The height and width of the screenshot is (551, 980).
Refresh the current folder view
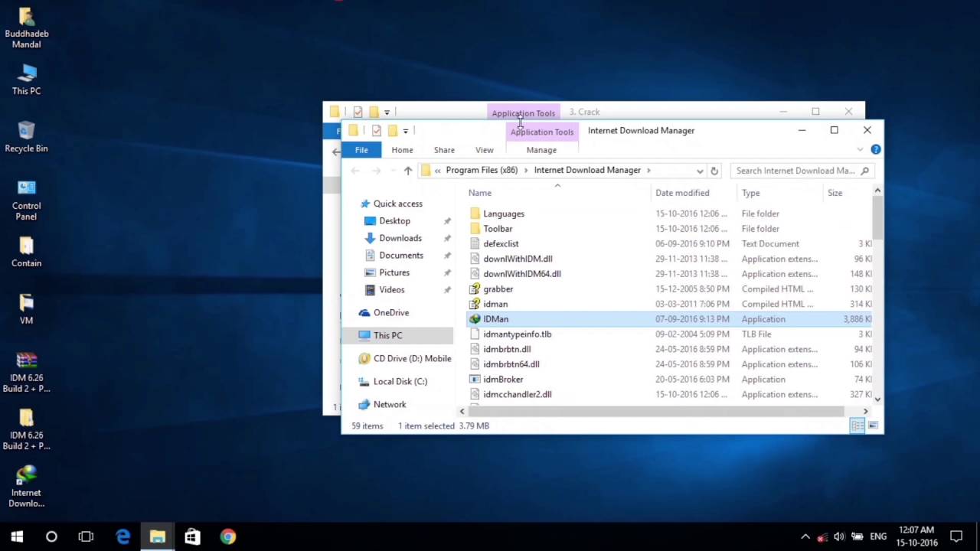tap(714, 171)
